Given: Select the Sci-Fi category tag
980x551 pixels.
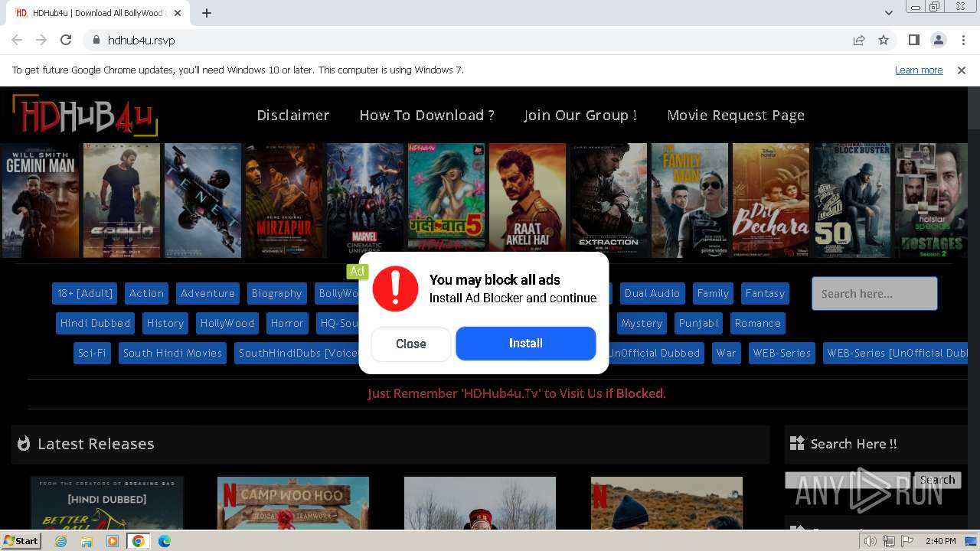Looking at the screenshot, I should 92,353.
